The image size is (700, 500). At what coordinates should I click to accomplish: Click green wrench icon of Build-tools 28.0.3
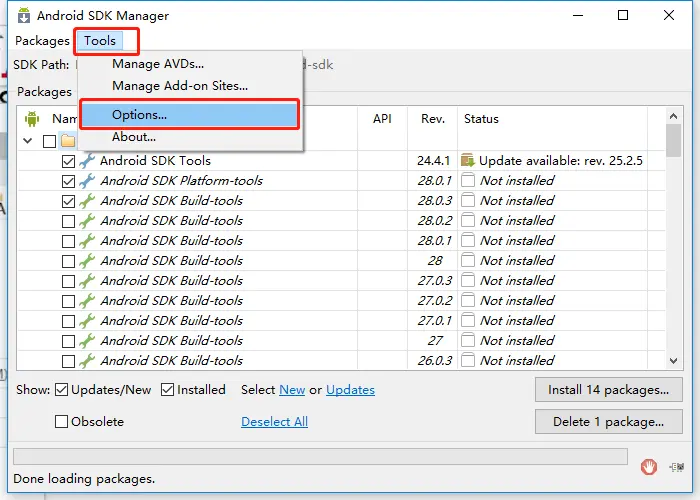click(87, 201)
